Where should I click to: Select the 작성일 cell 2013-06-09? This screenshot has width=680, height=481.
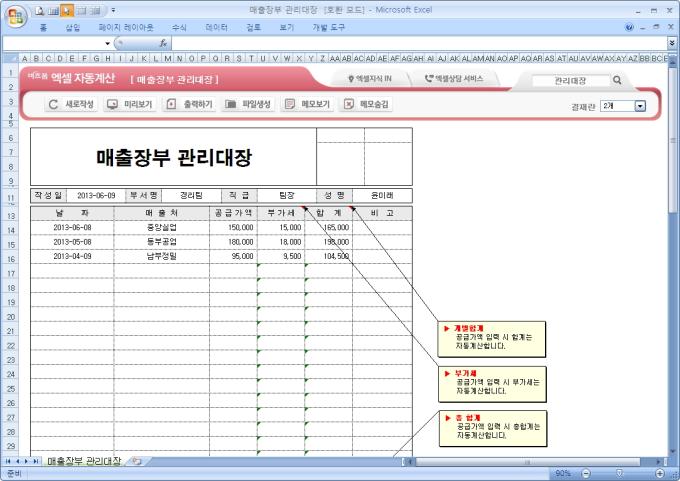click(96, 196)
